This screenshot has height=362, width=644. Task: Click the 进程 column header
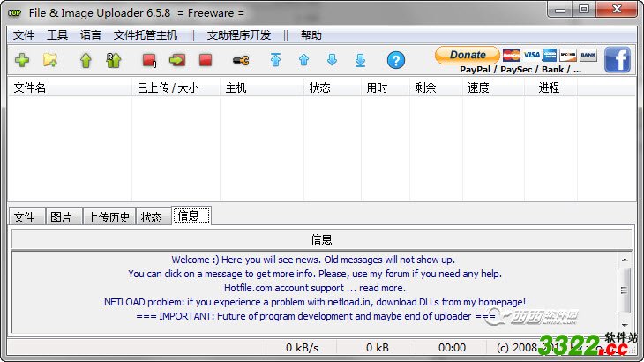pos(550,87)
